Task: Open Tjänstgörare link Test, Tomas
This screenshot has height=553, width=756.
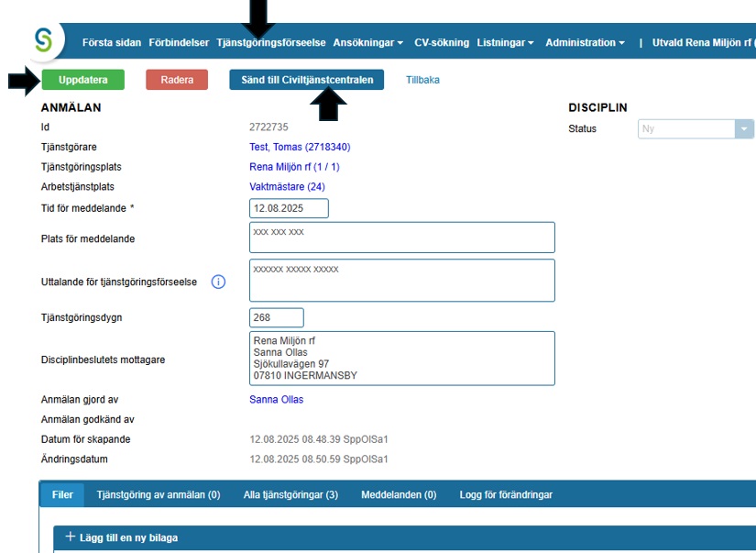Action: (300, 147)
